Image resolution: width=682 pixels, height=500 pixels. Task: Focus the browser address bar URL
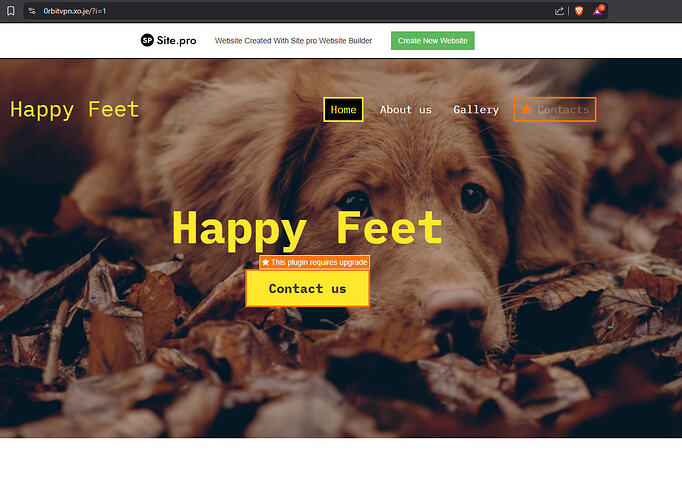click(x=75, y=10)
